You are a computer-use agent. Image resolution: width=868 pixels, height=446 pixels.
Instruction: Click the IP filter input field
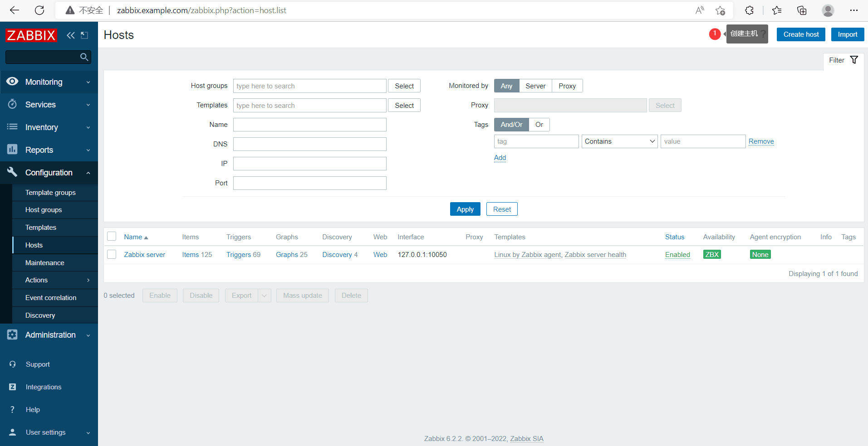pyautogui.click(x=310, y=164)
